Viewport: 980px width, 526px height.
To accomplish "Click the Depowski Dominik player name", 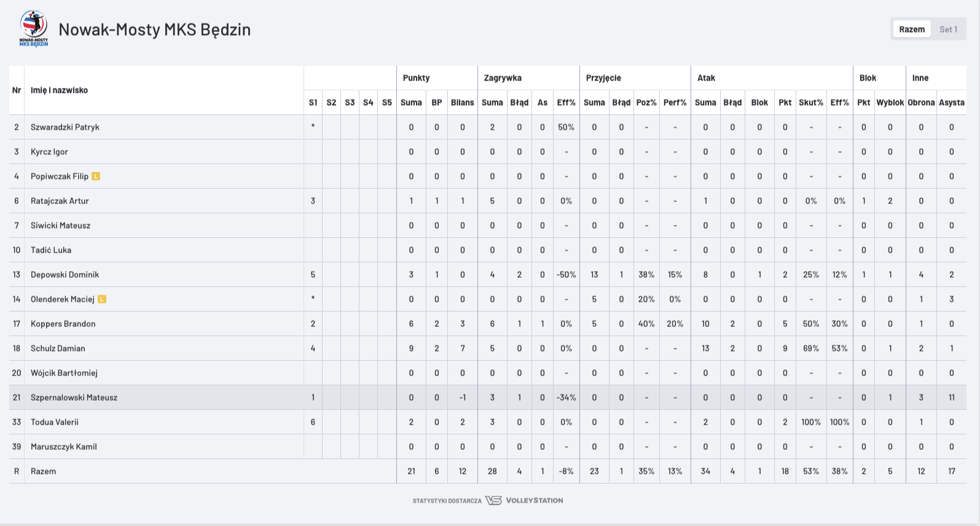I will click(x=65, y=275).
